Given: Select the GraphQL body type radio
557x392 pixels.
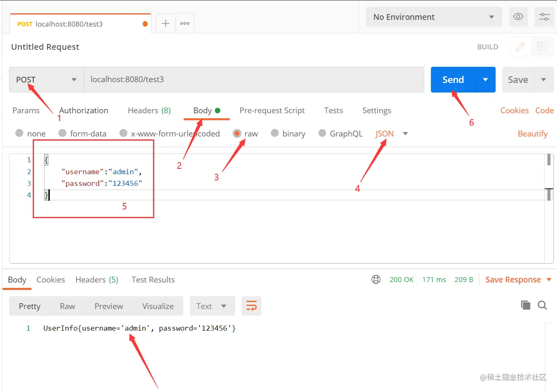Looking at the screenshot, I should (322, 133).
